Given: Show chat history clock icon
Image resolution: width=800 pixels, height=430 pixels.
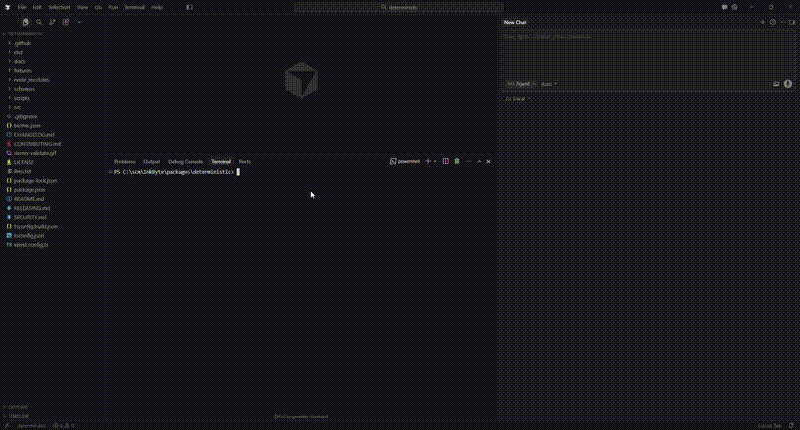Looking at the screenshot, I should click(772, 22).
